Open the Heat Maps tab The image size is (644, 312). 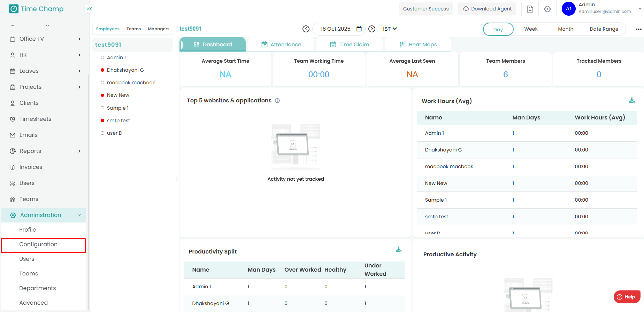(418, 44)
